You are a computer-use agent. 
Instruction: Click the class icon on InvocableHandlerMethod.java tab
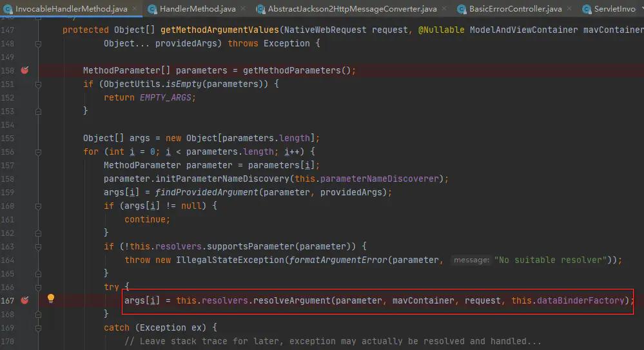(8, 9)
